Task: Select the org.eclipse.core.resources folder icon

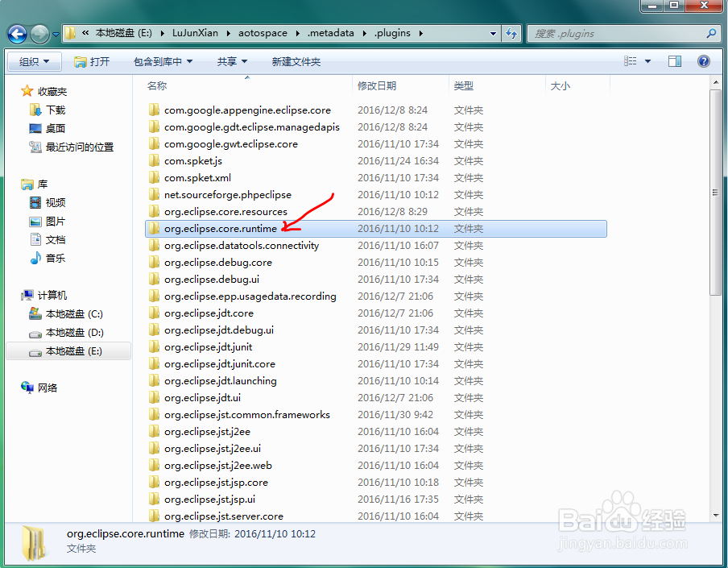Action: click(x=154, y=212)
